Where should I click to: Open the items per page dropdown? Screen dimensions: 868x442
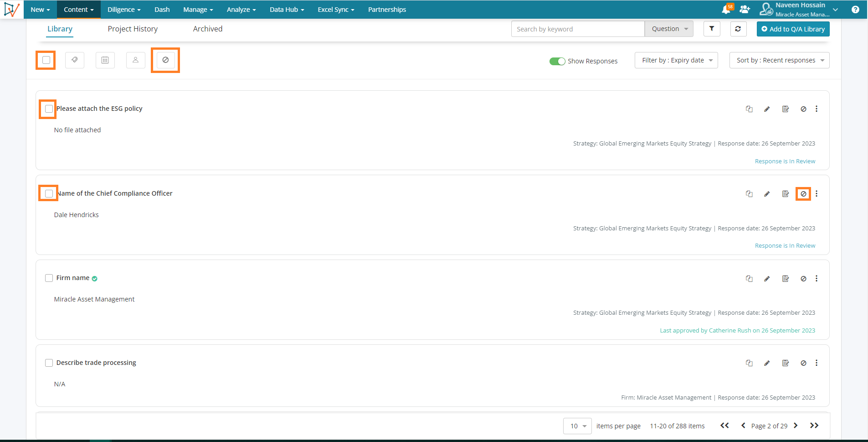[x=577, y=426]
